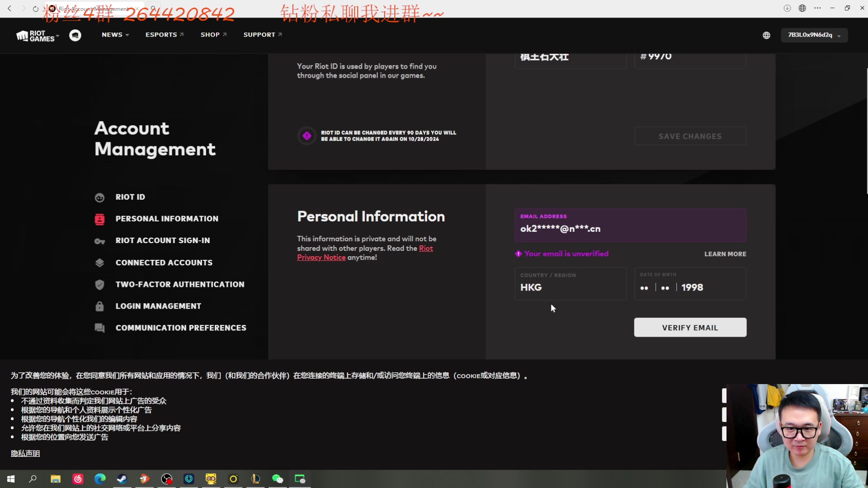Click the Riot ID face icon in sidebar

[x=99, y=197]
